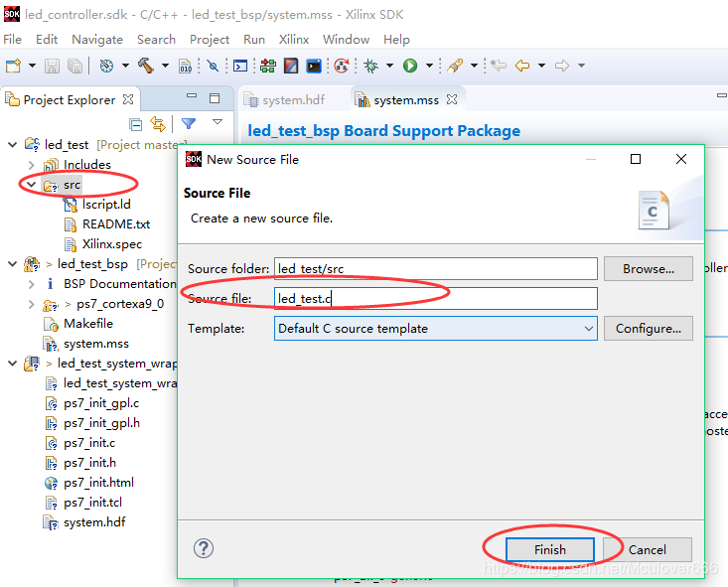Expand the ps7_cortexa9_0 folder
The image size is (728, 587).
click(31, 304)
